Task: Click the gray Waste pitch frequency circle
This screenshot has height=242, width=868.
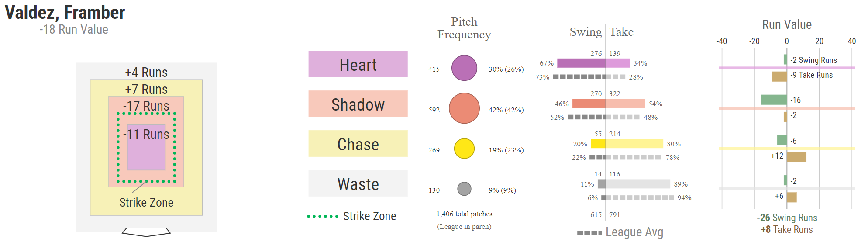Action: click(x=464, y=189)
